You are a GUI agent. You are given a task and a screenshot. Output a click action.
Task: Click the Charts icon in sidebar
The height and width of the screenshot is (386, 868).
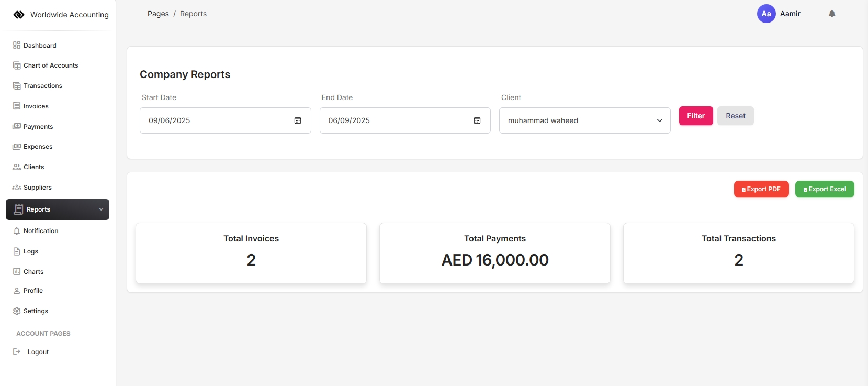17,272
